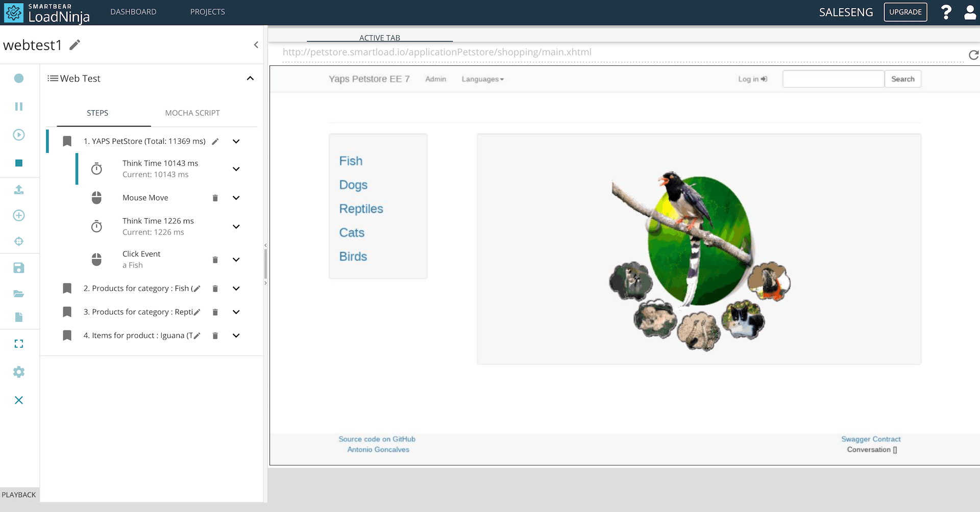Edit the webtest1 name with pencil

point(75,45)
